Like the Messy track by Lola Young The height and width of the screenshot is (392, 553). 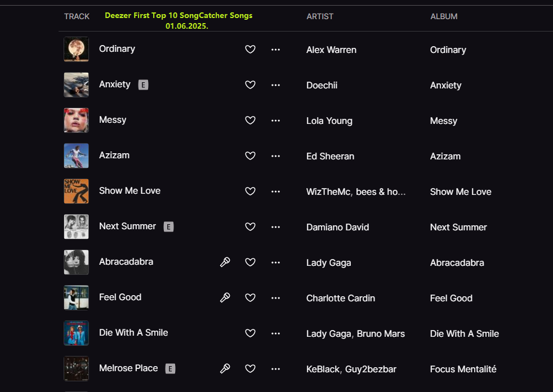(x=251, y=121)
